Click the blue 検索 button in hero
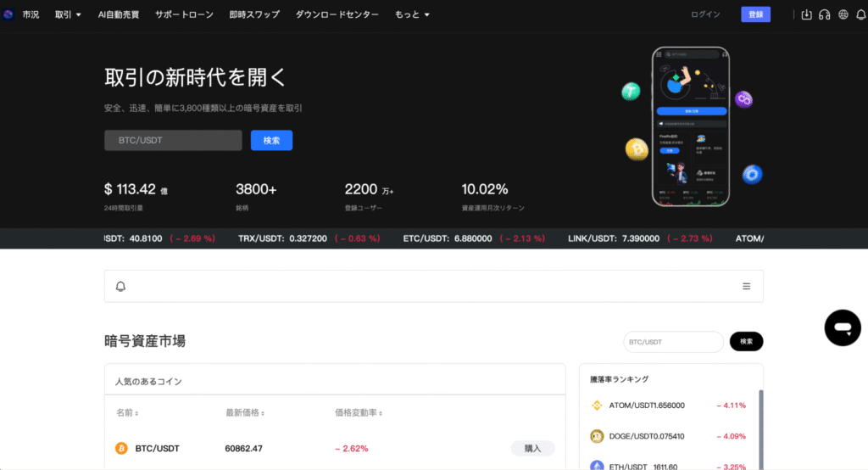The width and height of the screenshot is (868, 470). pyautogui.click(x=271, y=141)
